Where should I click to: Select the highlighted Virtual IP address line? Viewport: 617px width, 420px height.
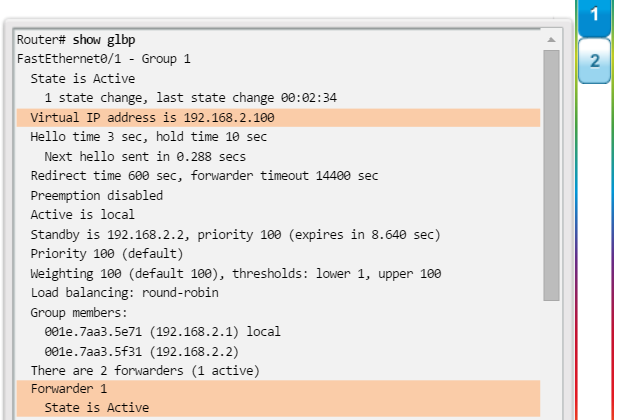coord(278,118)
